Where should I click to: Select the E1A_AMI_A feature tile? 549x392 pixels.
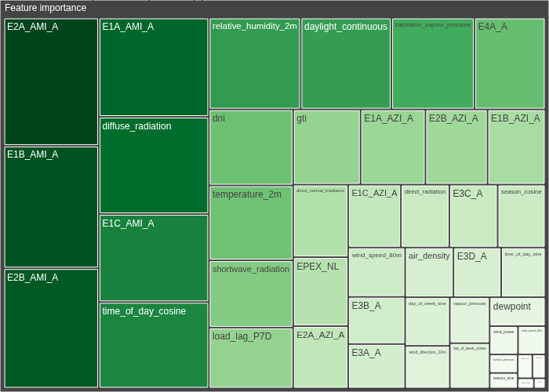tap(154, 67)
